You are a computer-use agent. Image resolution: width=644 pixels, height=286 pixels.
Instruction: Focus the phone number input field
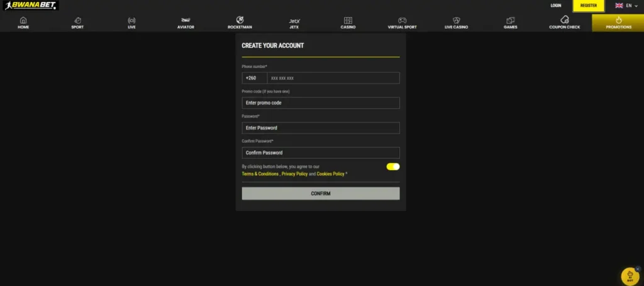tap(333, 77)
